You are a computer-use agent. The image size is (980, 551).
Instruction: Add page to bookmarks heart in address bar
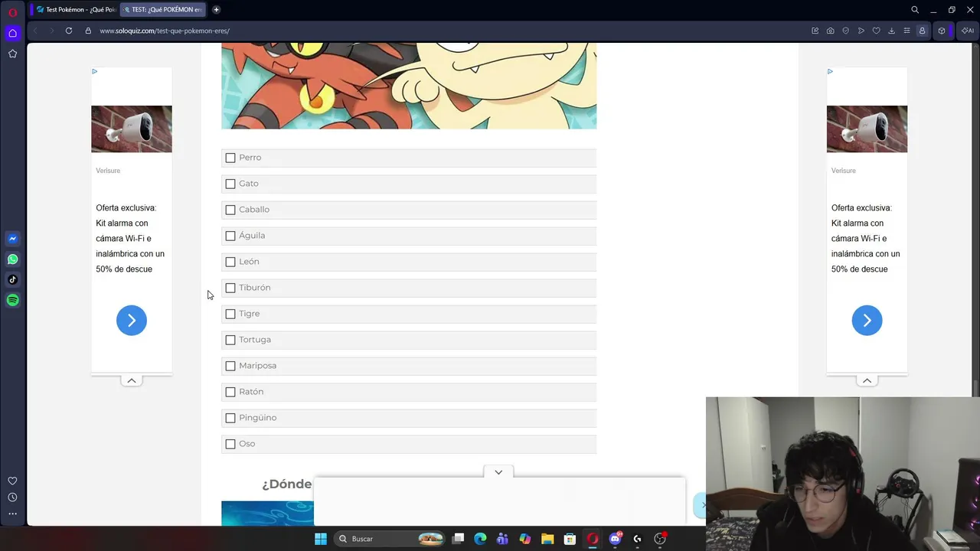click(x=877, y=31)
